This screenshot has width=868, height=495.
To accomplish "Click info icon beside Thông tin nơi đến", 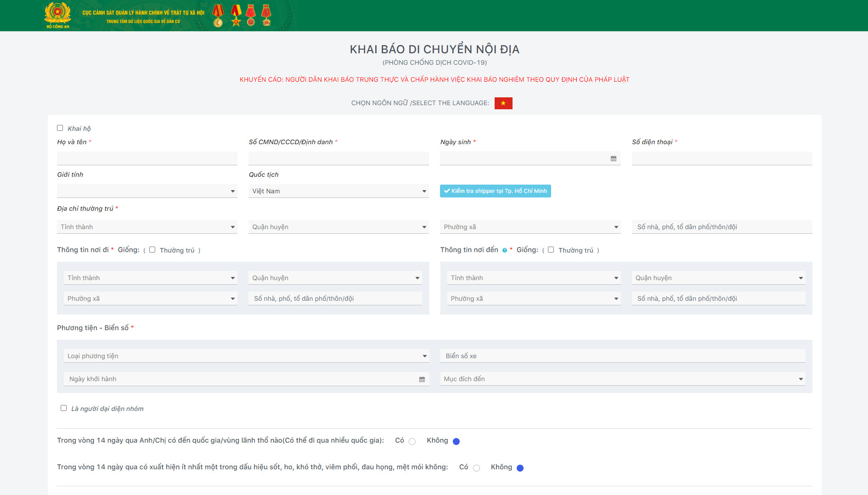I will click(x=504, y=250).
